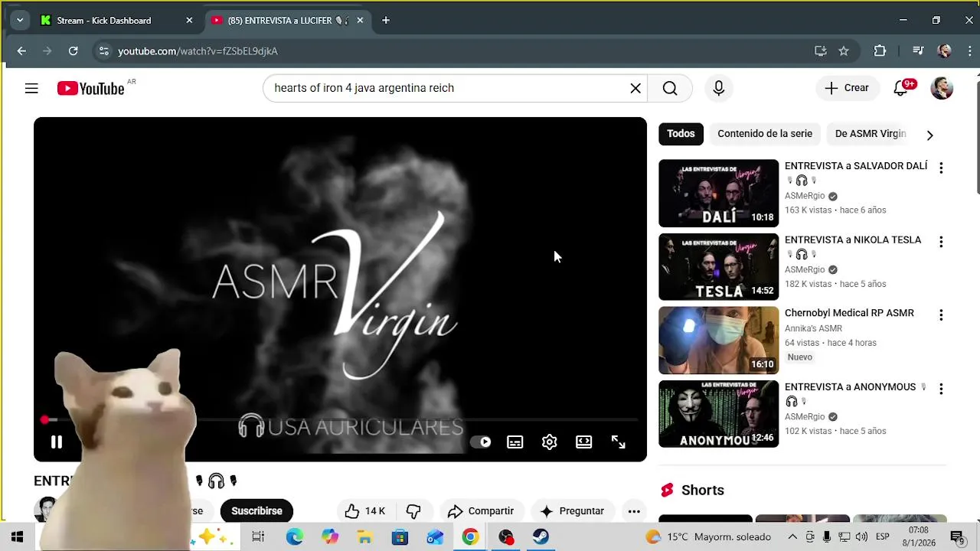Select the Todos filter chip
980x551 pixels.
tap(681, 134)
